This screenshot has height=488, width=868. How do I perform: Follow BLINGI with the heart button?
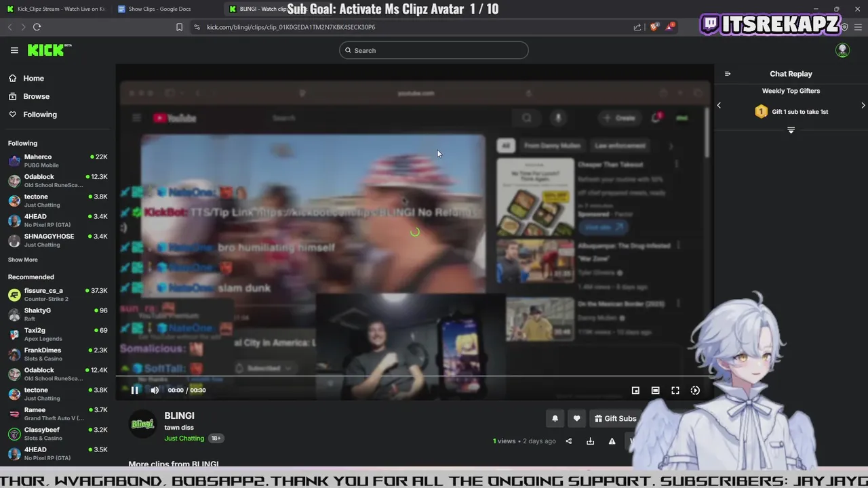tap(576, 418)
